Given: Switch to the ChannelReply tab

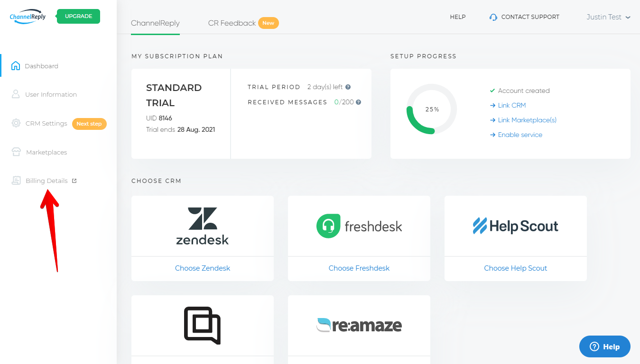Looking at the screenshot, I should click(x=155, y=23).
